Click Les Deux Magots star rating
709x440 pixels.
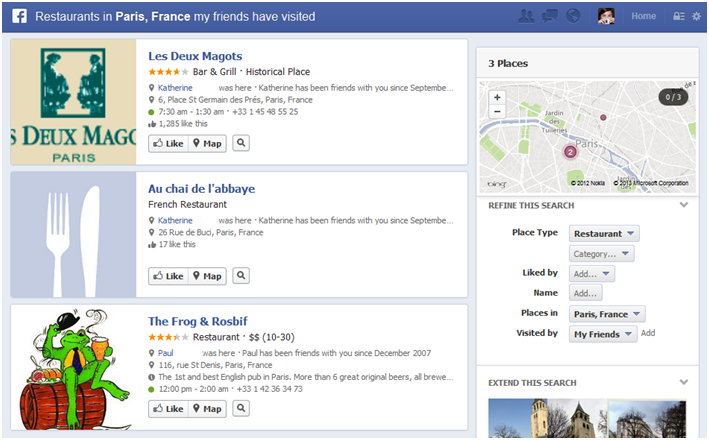tap(168, 71)
